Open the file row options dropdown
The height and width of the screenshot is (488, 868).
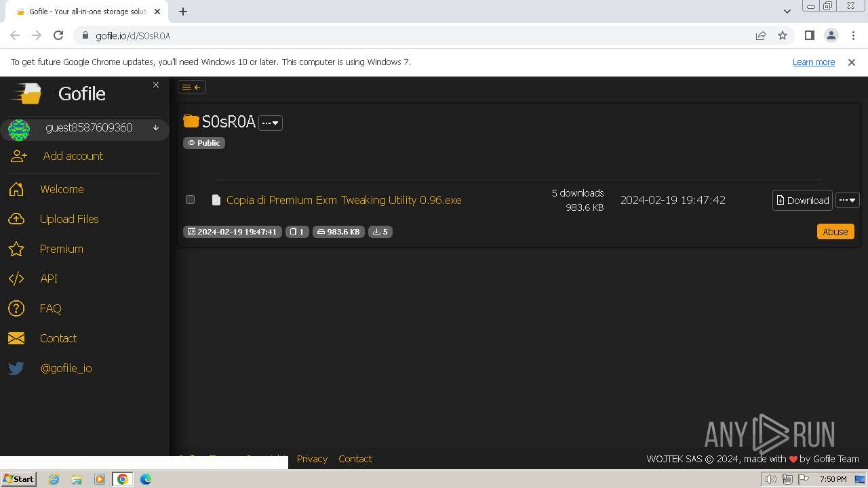coord(848,200)
